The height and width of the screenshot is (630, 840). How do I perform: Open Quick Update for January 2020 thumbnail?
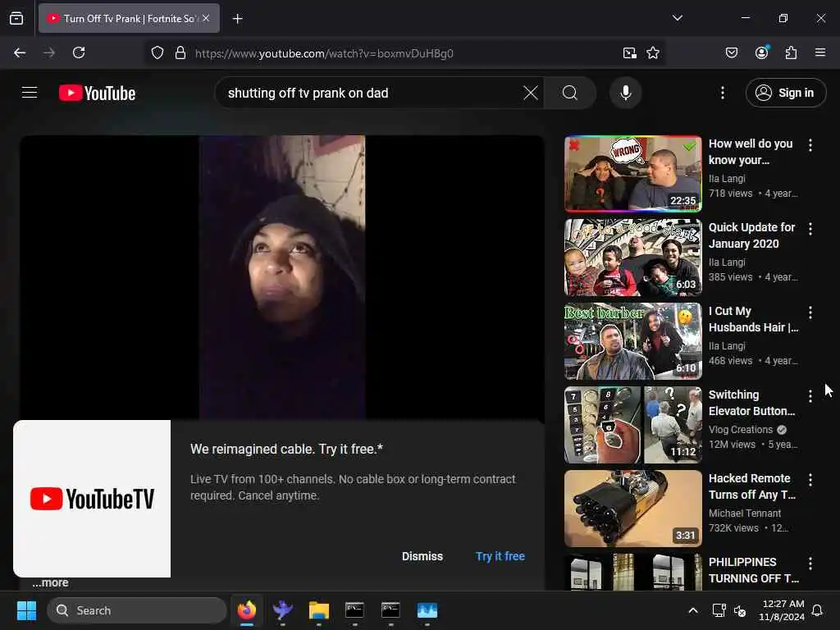[632, 258]
